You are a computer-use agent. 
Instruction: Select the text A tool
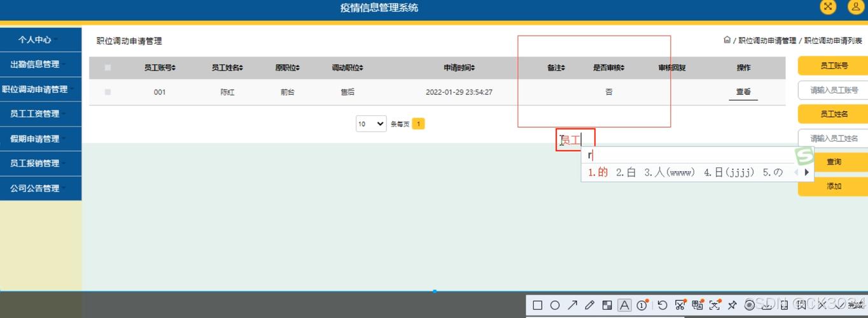[624, 305]
